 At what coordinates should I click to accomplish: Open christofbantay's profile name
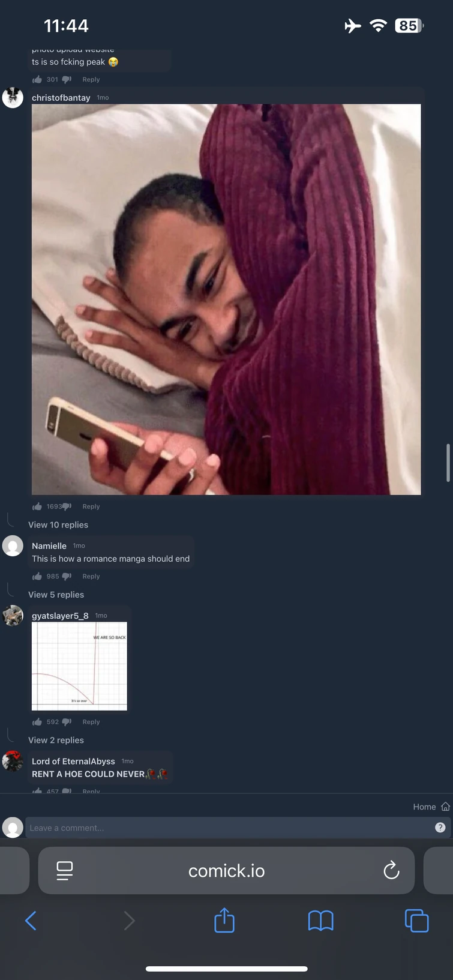click(61, 98)
